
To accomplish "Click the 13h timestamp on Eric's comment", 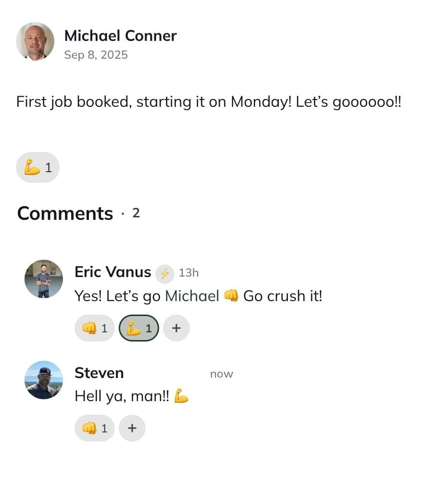I will pyautogui.click(x=188, y=273).
